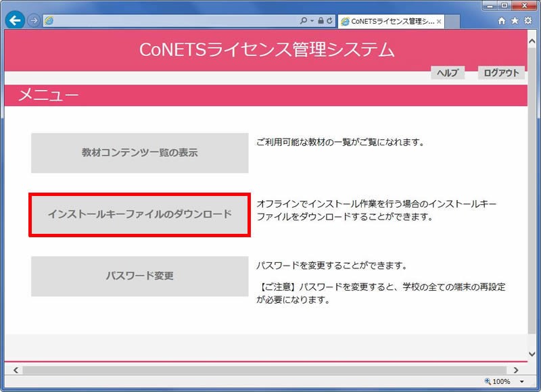Click the オフラインでインストール作業 description text

click(x=377, y=210)
